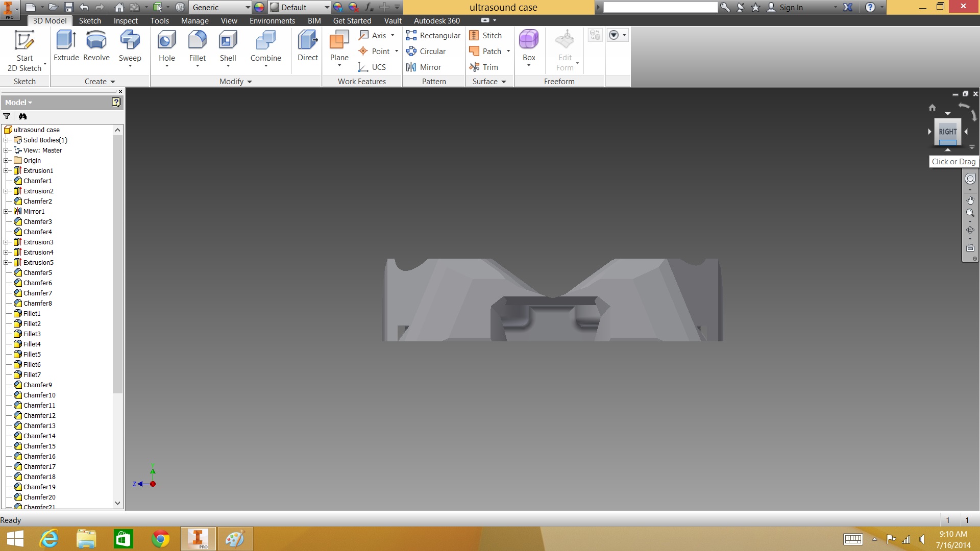Open the Direct edit tool
Screen dimensions: 980x551
click(308, 47)
